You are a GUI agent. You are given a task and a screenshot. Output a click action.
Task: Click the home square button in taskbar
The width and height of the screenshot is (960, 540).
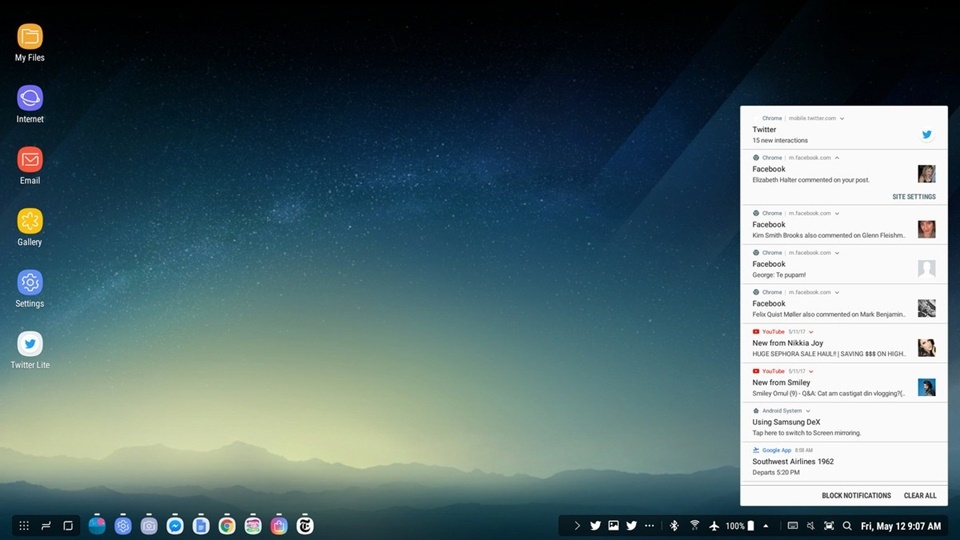[x=68, y=525]
